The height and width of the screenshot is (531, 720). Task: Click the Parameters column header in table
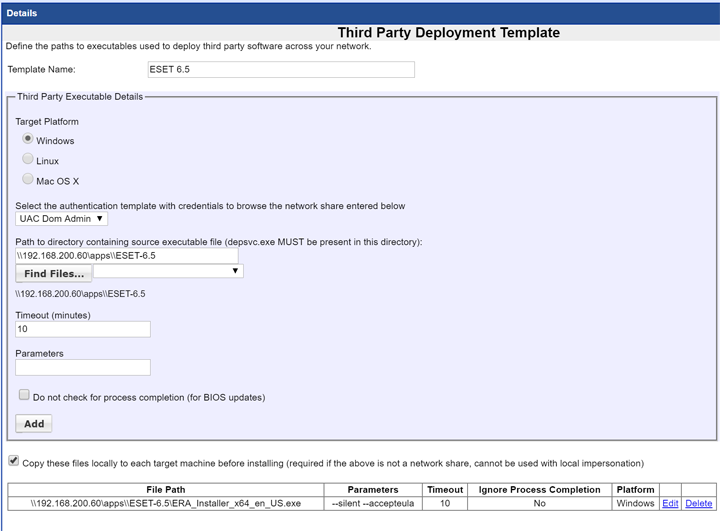372,490
